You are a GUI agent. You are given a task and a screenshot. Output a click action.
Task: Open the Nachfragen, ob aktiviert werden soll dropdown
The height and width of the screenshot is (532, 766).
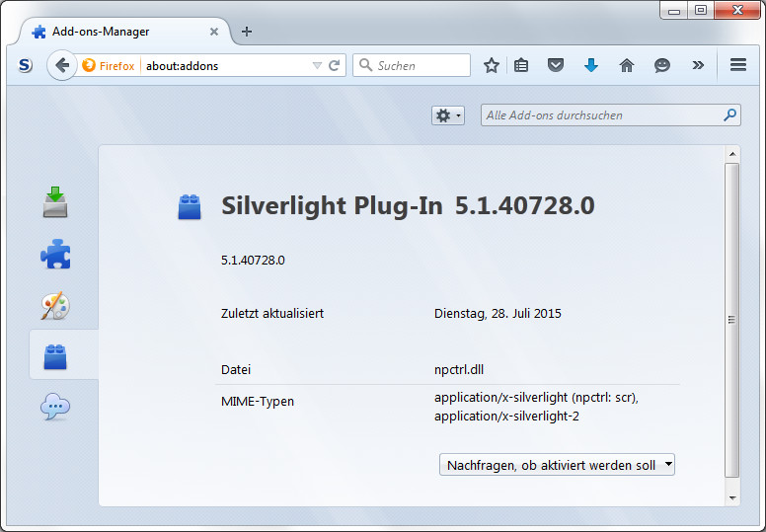coord(557,465)
